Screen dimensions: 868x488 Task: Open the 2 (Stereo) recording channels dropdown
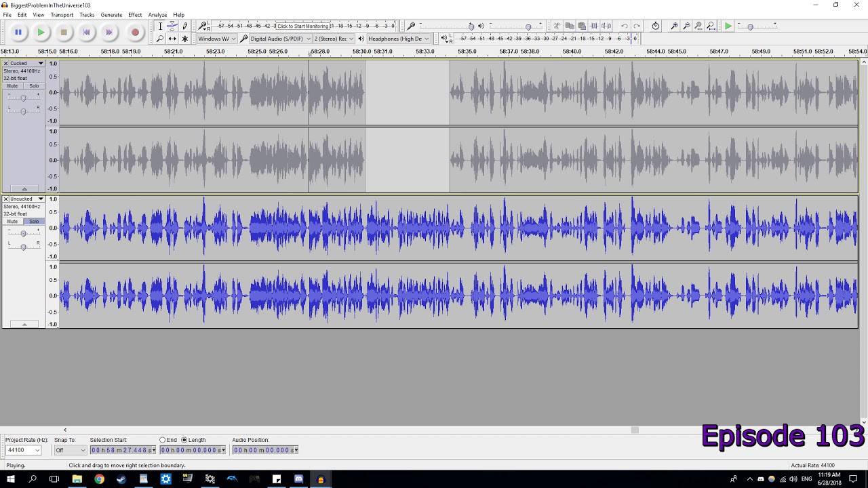coord(334,39)
